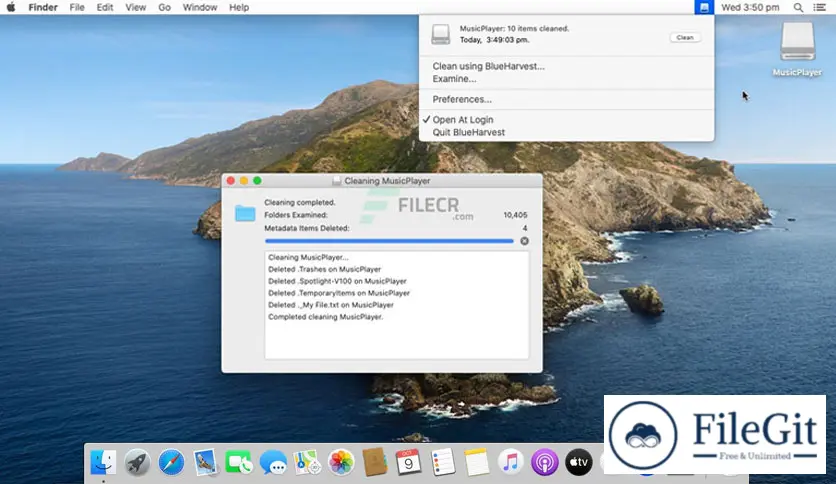Close the Cleaning MusicPlayer window
The height and width of the screenshot is (484, 836).
[x=231, y=181]
